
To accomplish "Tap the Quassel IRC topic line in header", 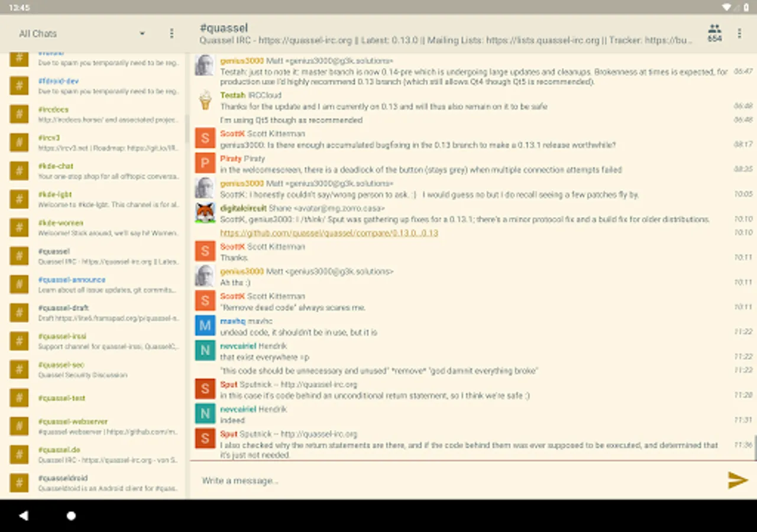I will (445, 41).
